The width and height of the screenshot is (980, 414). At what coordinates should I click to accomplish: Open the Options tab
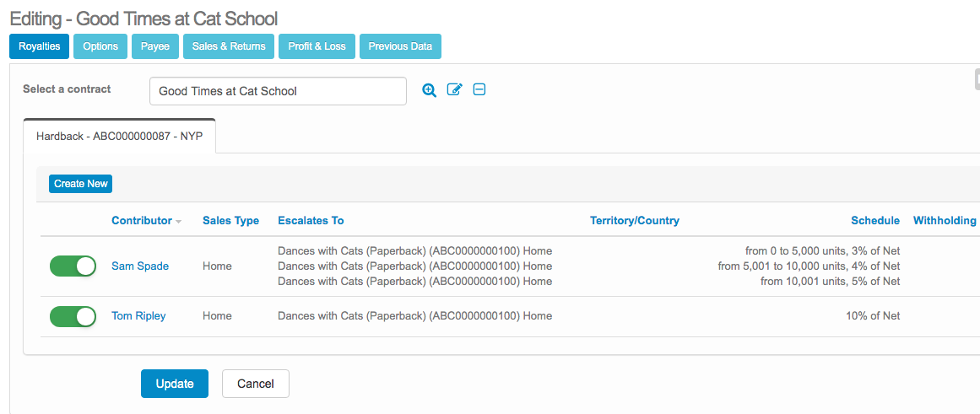click(100, 46)
